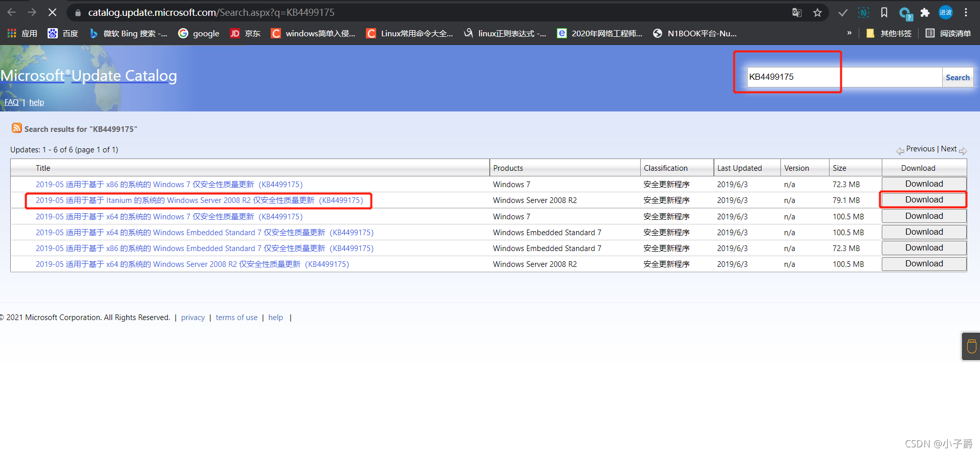Screen dimensions: 980x453
Task: Open the terms of use footer link
Action: click(x=236, y=318)
